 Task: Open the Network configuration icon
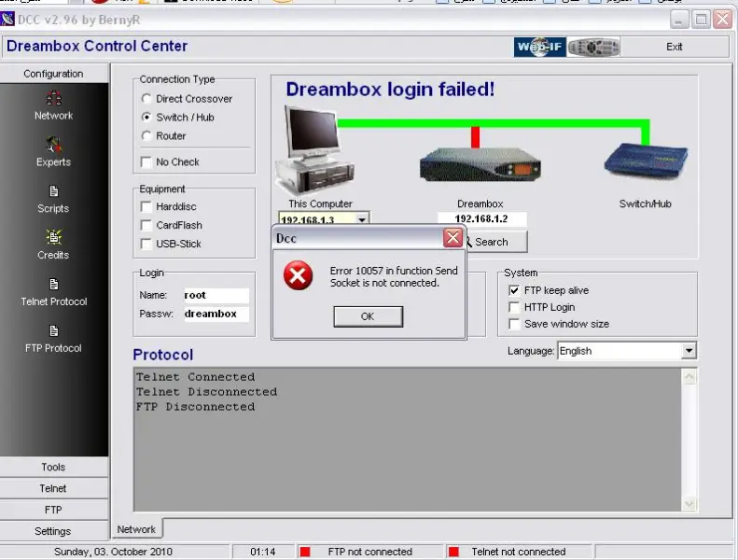53,99
